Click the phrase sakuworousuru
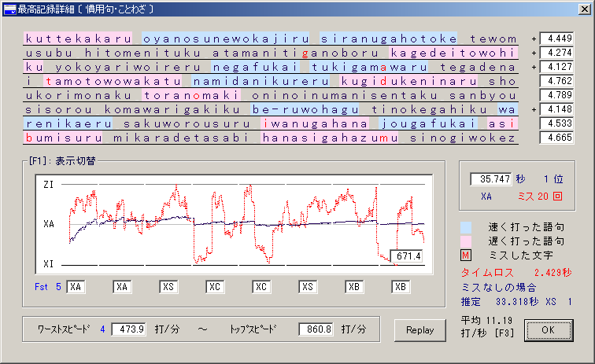The image size is (595, 364). point(187,123)
